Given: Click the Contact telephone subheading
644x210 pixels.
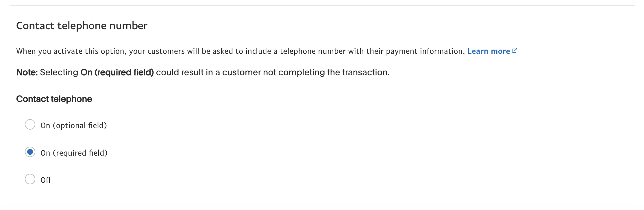Looking at the screenshot, I should coord(54,99).
